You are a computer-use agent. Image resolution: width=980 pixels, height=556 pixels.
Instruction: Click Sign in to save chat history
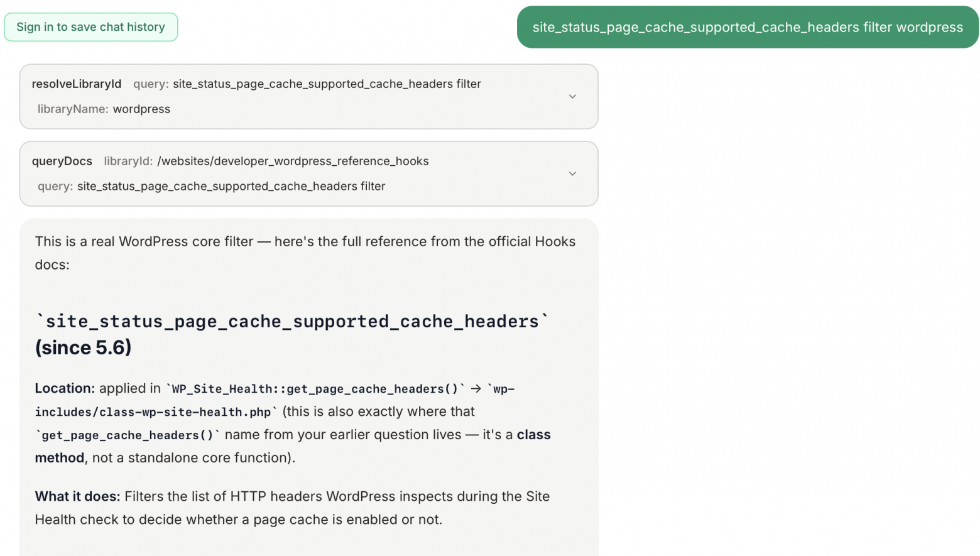pyautogui.click(x=91, y=27)
